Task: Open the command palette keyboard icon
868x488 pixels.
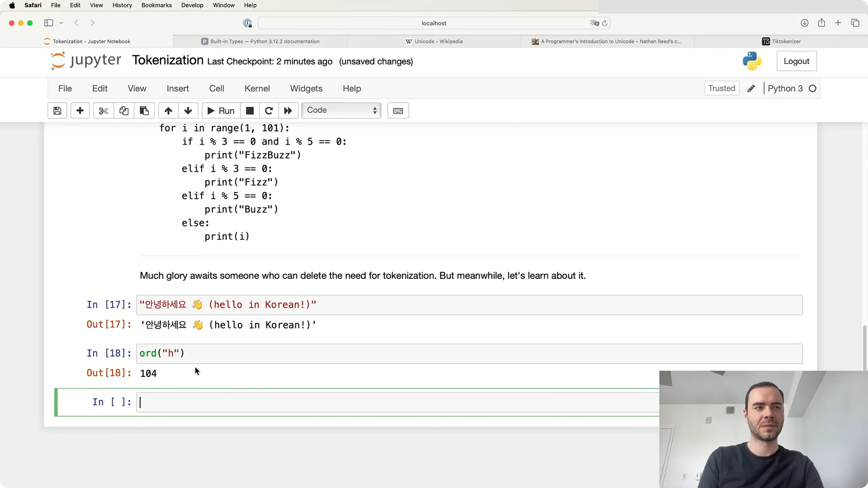Action: click(x=398, y=110)
